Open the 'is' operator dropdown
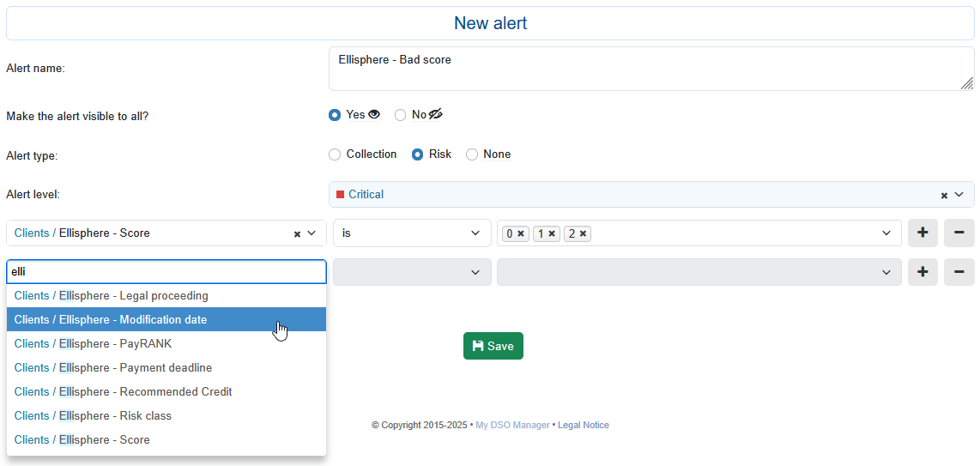This screenshot has height=466, width=980. click(x=411, y=233)
